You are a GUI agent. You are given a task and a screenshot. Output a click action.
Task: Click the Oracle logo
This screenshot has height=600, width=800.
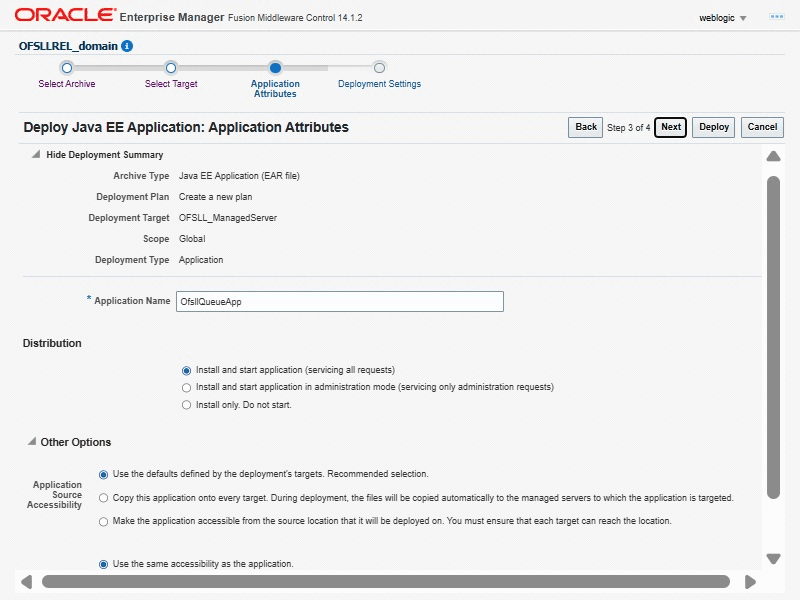point(65,15)
